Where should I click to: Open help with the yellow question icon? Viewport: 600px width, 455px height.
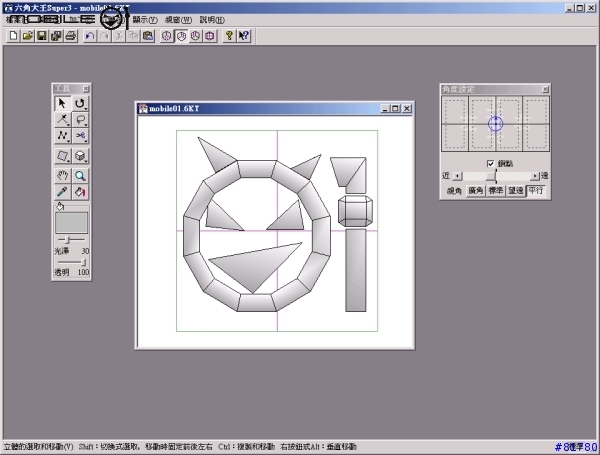pyautogui.click(x=229, y=36)
